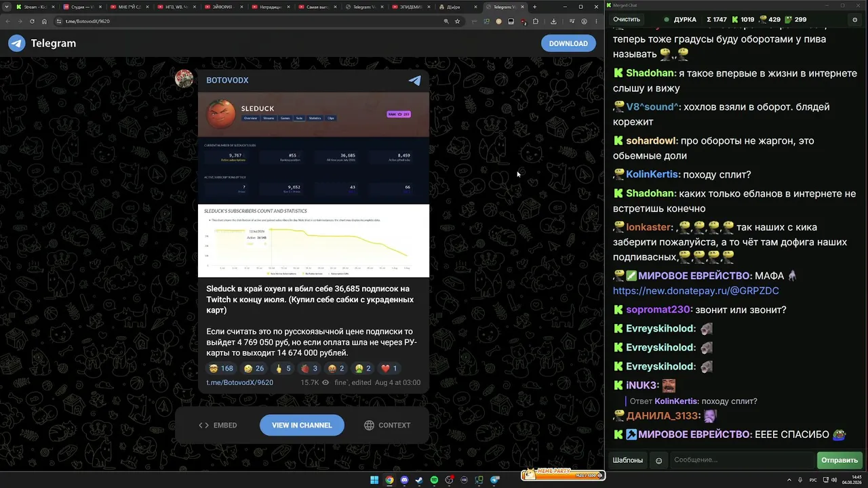Open the BOTOVODX channel name link
Viewport: 868px width, 488px height.
point(227,80)
